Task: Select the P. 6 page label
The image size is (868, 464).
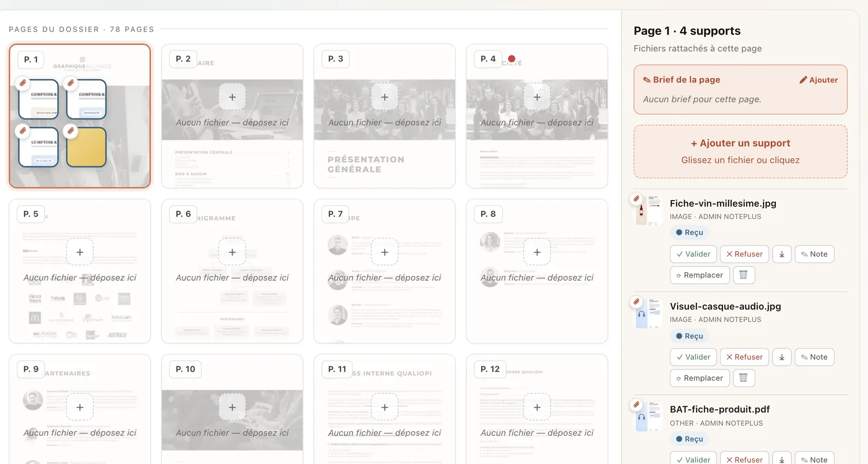Action: (x=183, y=214)
